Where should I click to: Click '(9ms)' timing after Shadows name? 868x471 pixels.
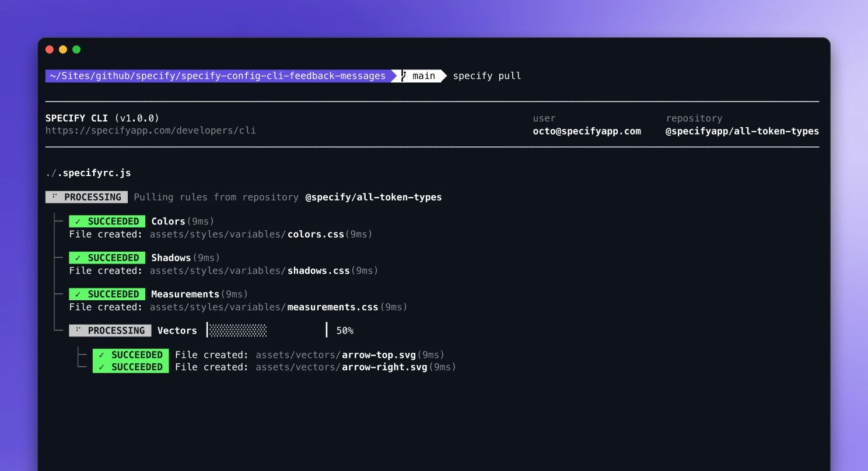(206, 258)
